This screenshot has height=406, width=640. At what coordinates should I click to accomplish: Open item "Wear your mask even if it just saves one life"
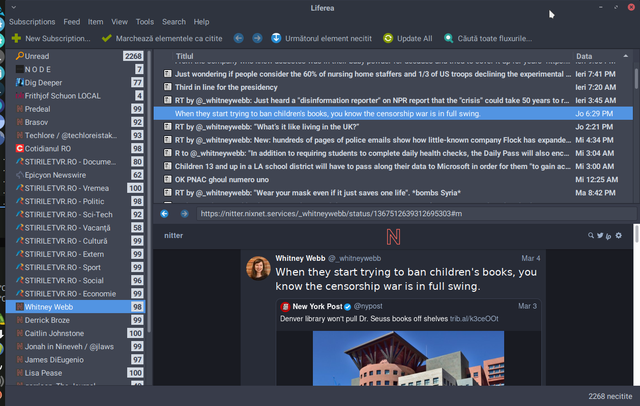393,193
